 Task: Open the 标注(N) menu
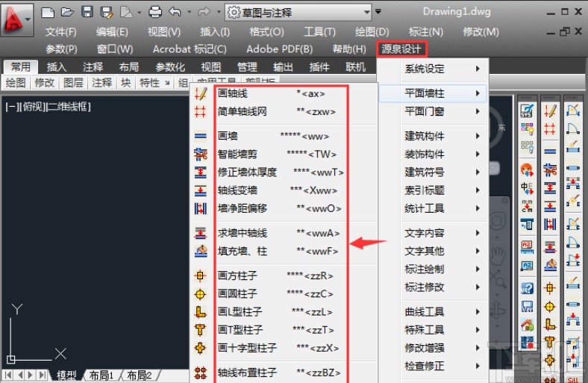point(425,32)
